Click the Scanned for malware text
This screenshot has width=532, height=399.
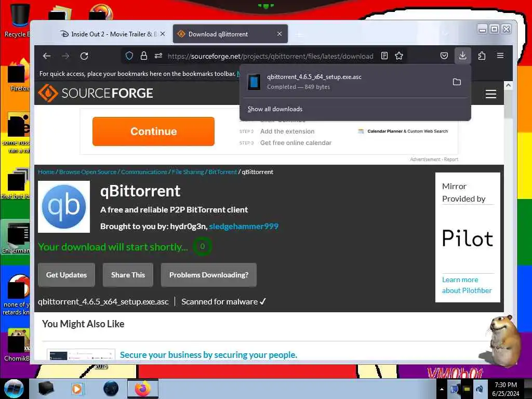pos(223,302)
